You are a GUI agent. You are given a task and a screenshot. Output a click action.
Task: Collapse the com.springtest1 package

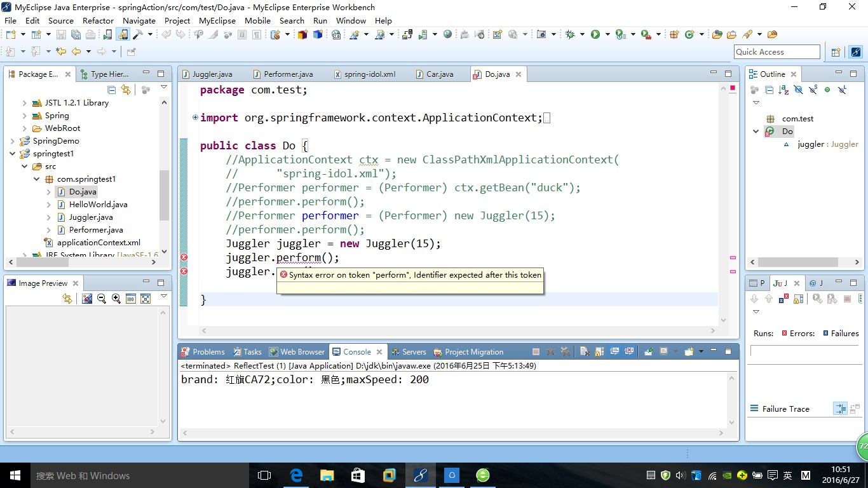(x=36, y=179)
